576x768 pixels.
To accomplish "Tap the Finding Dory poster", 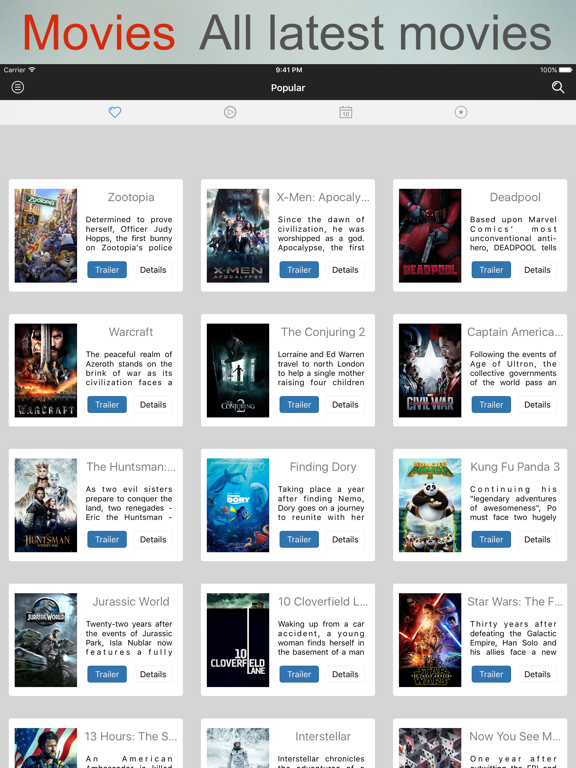I will tap(238, 505).
